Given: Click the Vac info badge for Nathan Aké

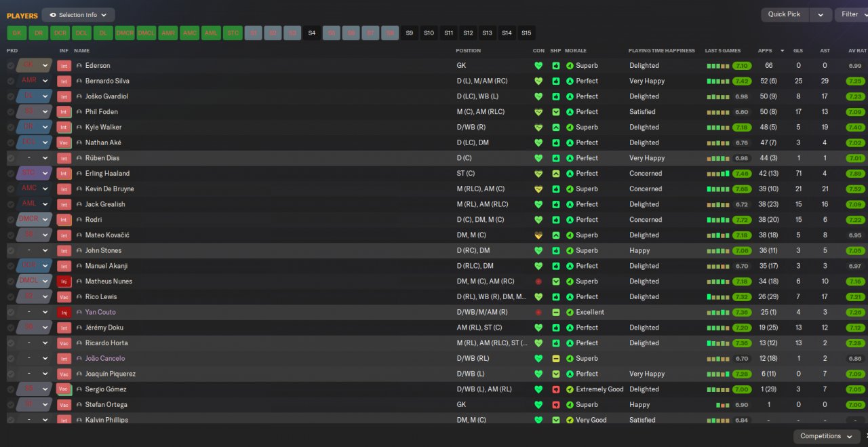Looking at the screenshot, I should point(64,142).
